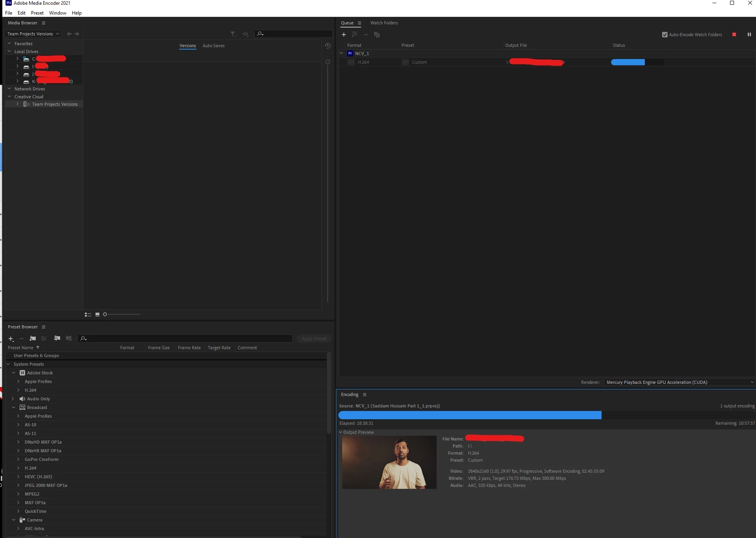Switch to the Watch Folders tab
Viewport: 756px width, 538px height.
coord(384,23)
